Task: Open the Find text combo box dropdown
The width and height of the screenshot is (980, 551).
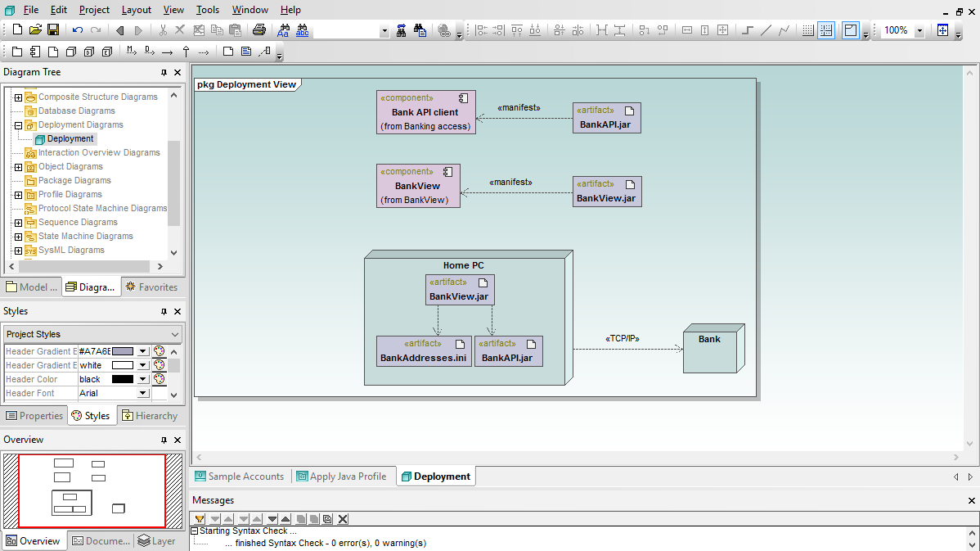Action: pyautogui.click(x=384, y=30)
